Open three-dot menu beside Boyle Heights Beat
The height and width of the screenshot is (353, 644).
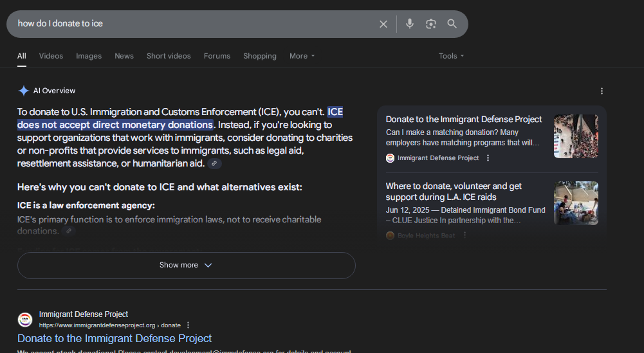tap(465, 235)
